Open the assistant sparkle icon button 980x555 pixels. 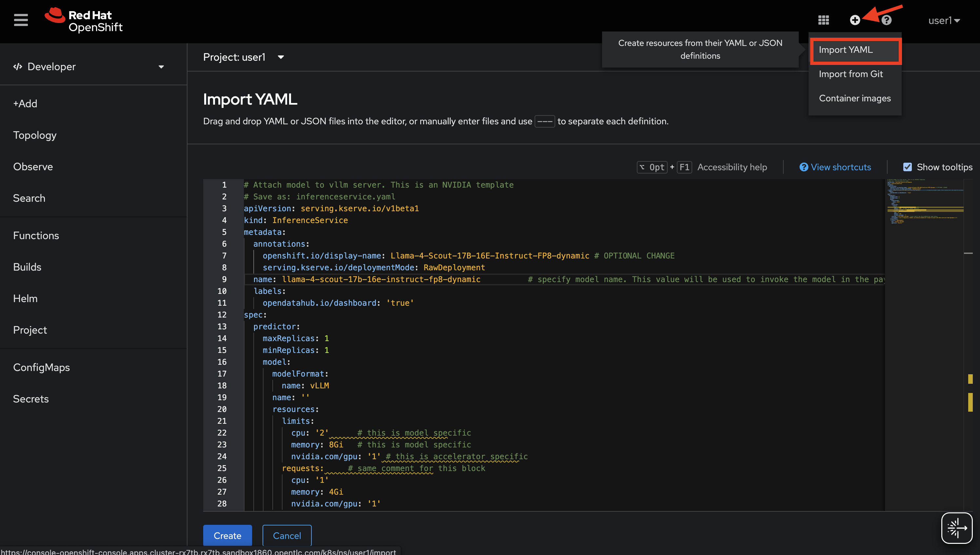[x=957, y=528]
